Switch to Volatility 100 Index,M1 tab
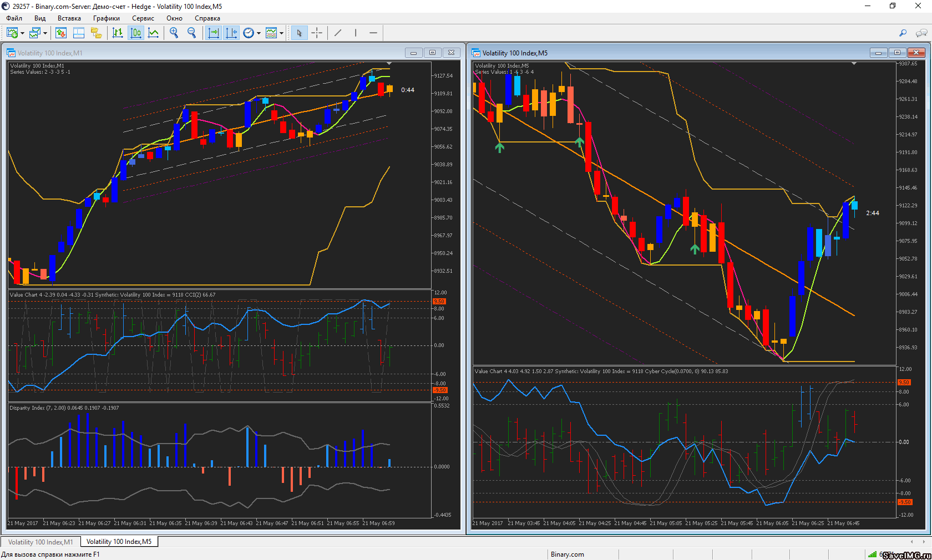The width and height of the screenshot is (932, 560). tap(40, 542)
